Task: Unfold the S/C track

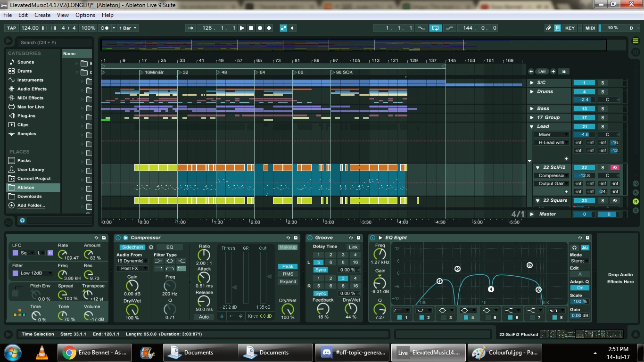Action: click(532, 83)
